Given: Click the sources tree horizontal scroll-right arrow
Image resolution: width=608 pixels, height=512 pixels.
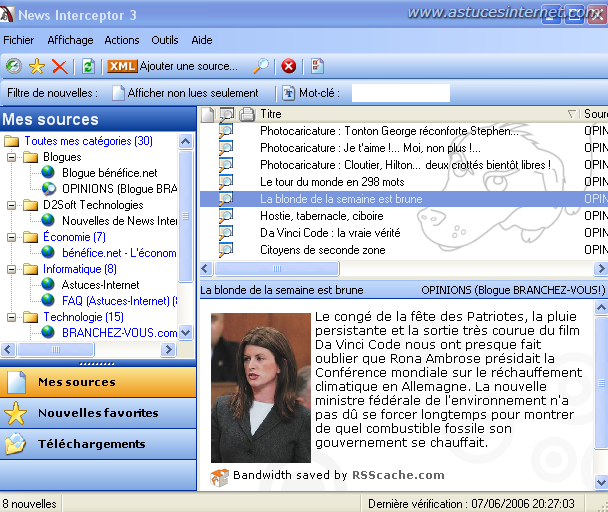Looking at the screenshot, I should (x=168, y=349).
